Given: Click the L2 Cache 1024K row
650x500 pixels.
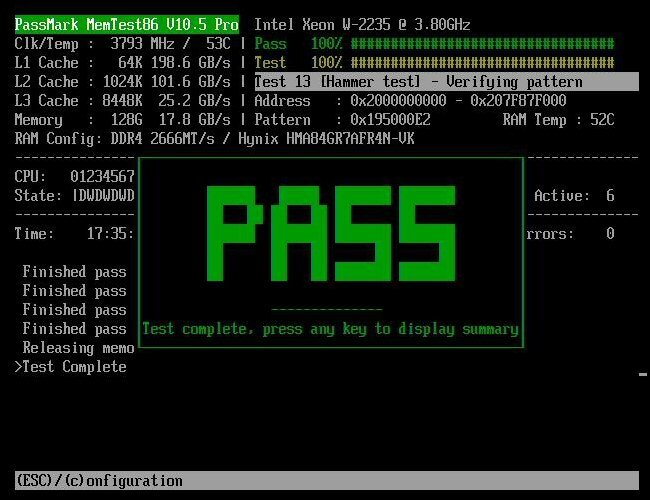Looking at the screenshot, I should tap(123, 82).
